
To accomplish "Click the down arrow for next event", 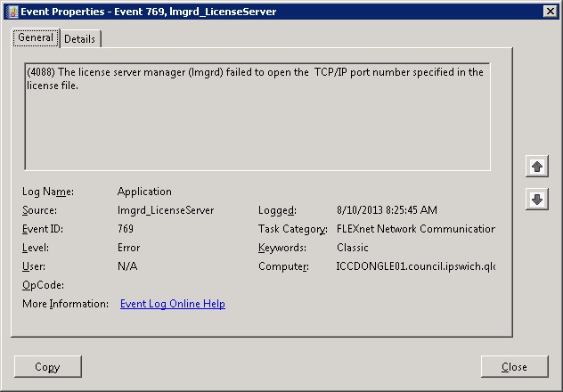I will coord(536,200).
